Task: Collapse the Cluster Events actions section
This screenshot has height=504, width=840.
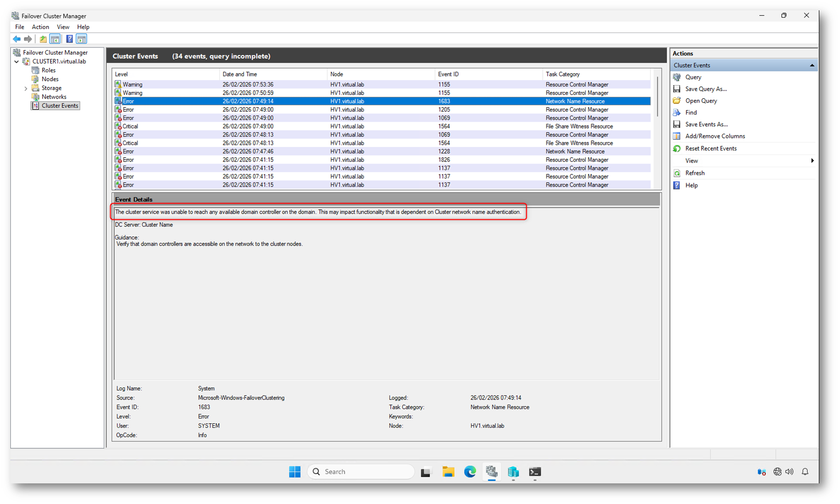Action: (811, 65)
